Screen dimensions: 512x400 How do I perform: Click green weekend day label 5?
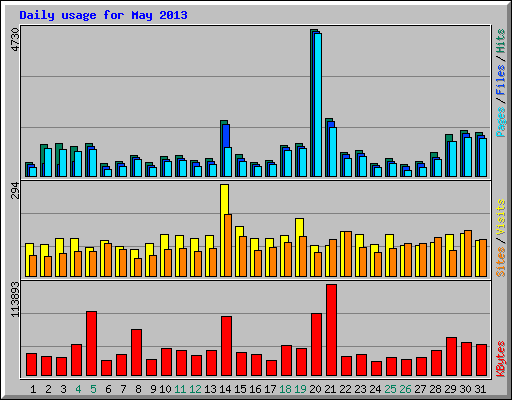click(93, 389)
